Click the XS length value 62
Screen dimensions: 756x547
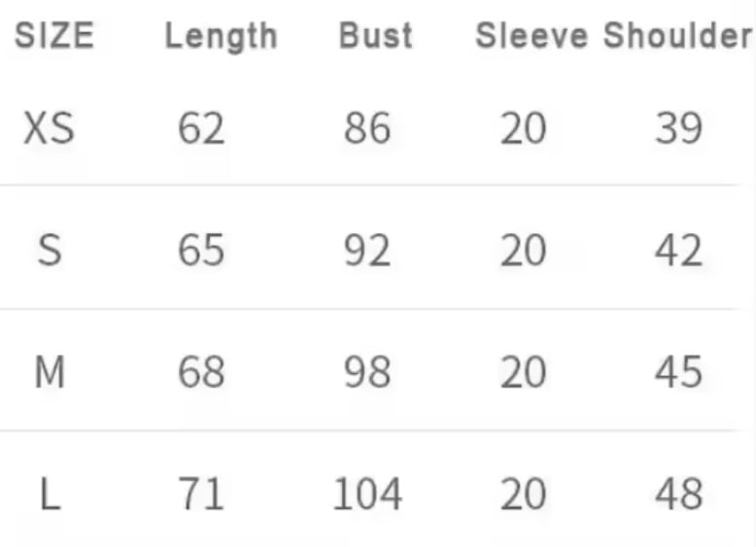201,128
